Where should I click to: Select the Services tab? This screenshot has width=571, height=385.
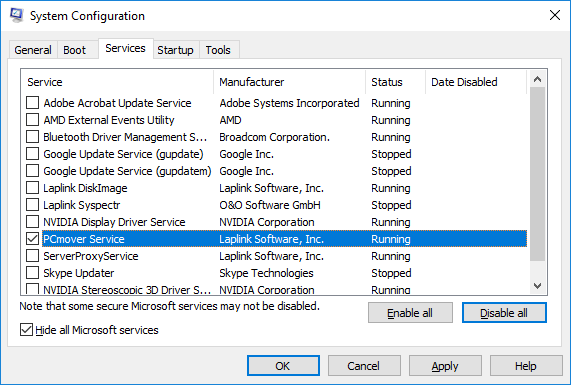click(125, 48)
